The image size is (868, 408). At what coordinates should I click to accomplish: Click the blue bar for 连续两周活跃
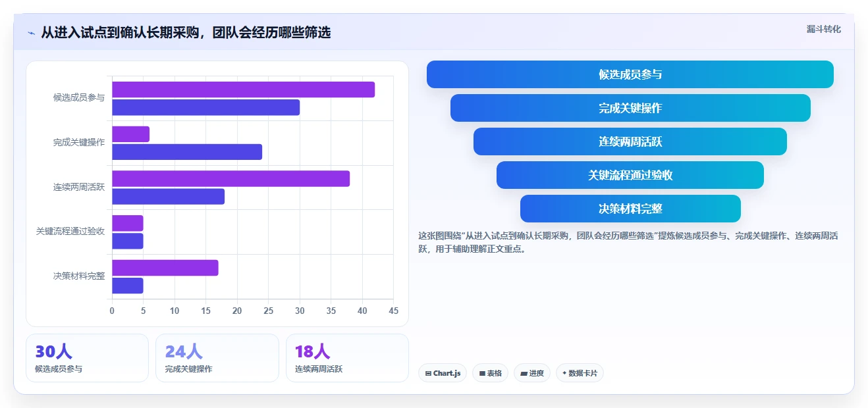[168, 197]
